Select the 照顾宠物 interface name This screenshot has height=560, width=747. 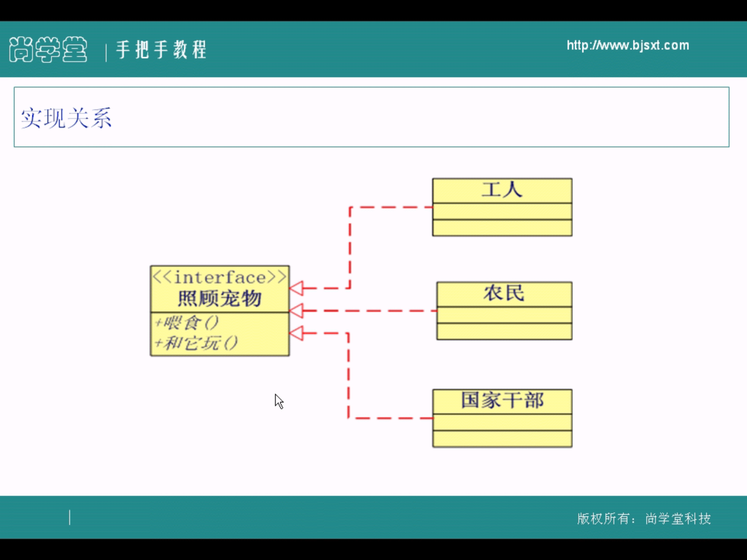click(220, 299)
